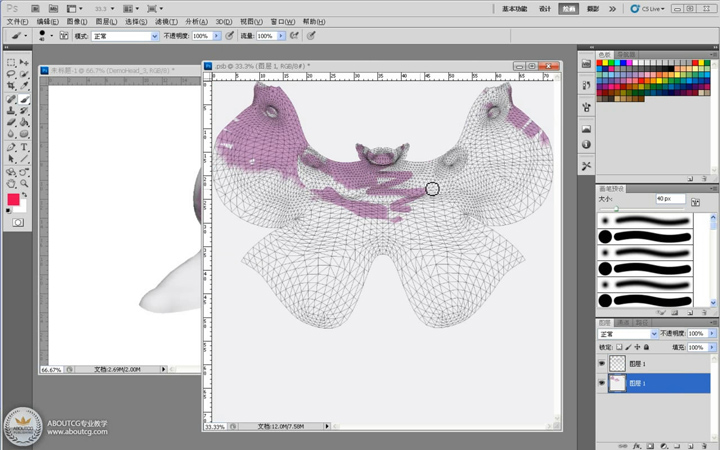
Task: Reset default foreground and background colors
Action: (x=9, y=211)
